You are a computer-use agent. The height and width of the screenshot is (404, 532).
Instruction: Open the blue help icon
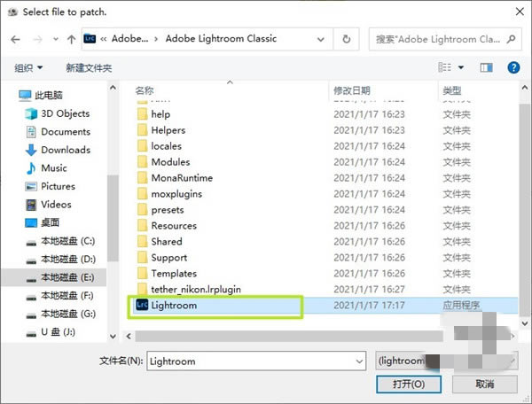[x=513, y=67]
